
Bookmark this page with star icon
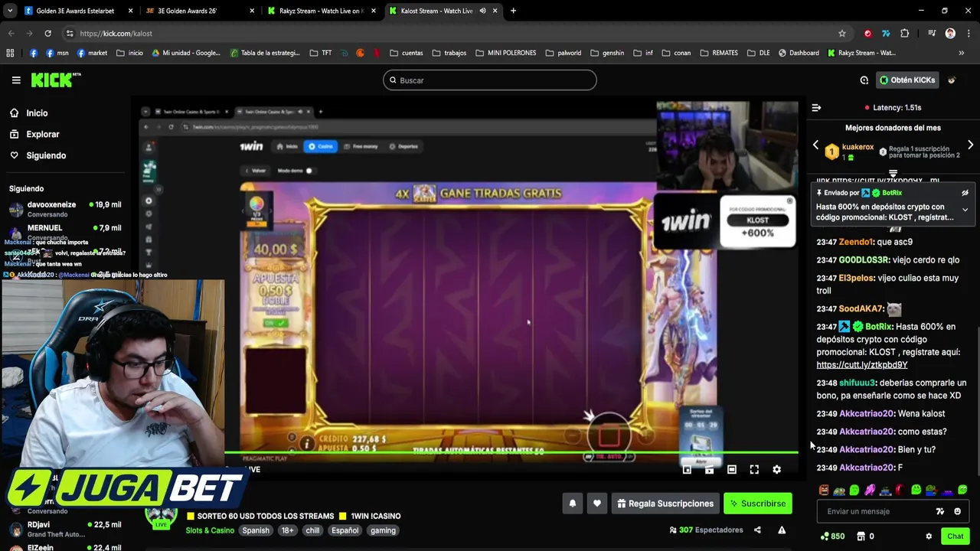[x=842, y=33]
